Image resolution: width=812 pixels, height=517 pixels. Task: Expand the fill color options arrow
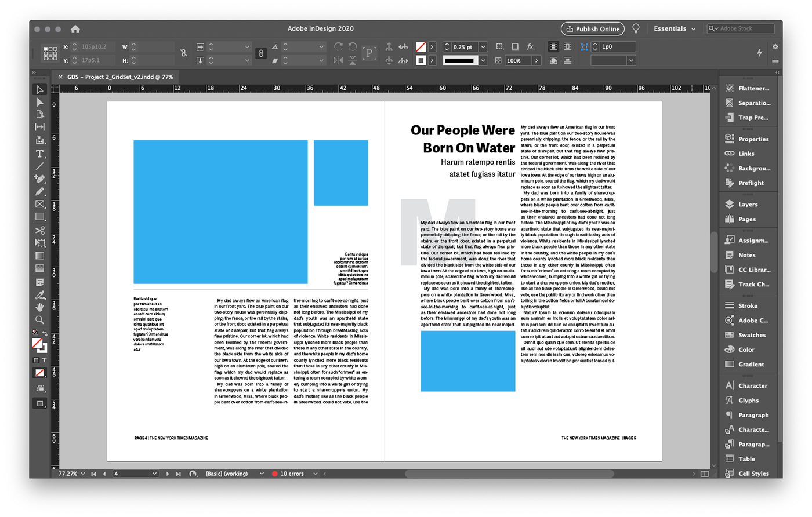click(432, 46)
